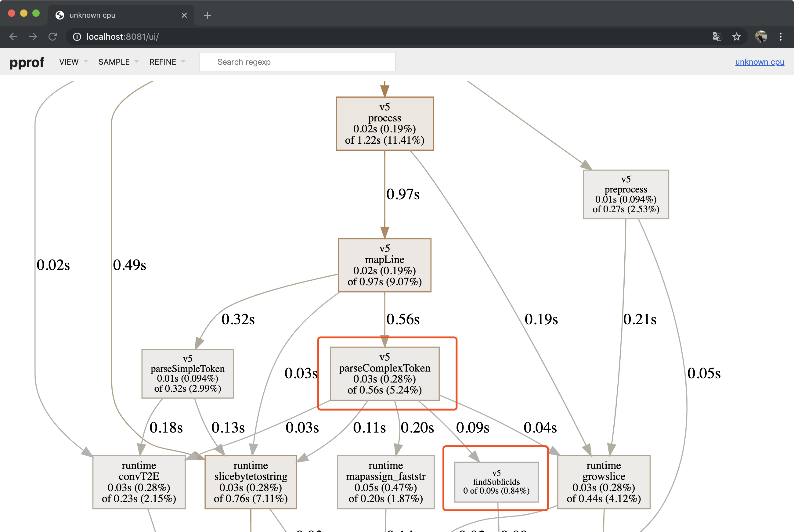Open the pprof home via pprof logo
The height and width of the screenshot is (532, 794).
click(x=27, y=62)
